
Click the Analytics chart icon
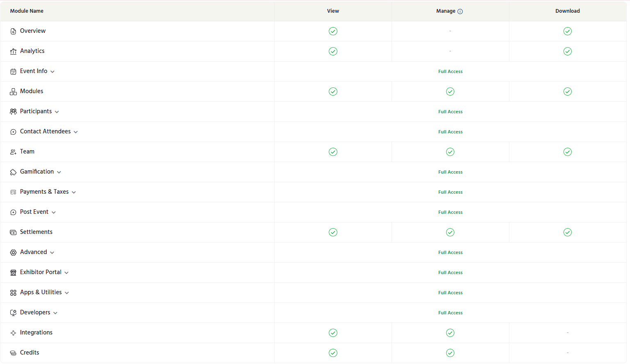13,51
